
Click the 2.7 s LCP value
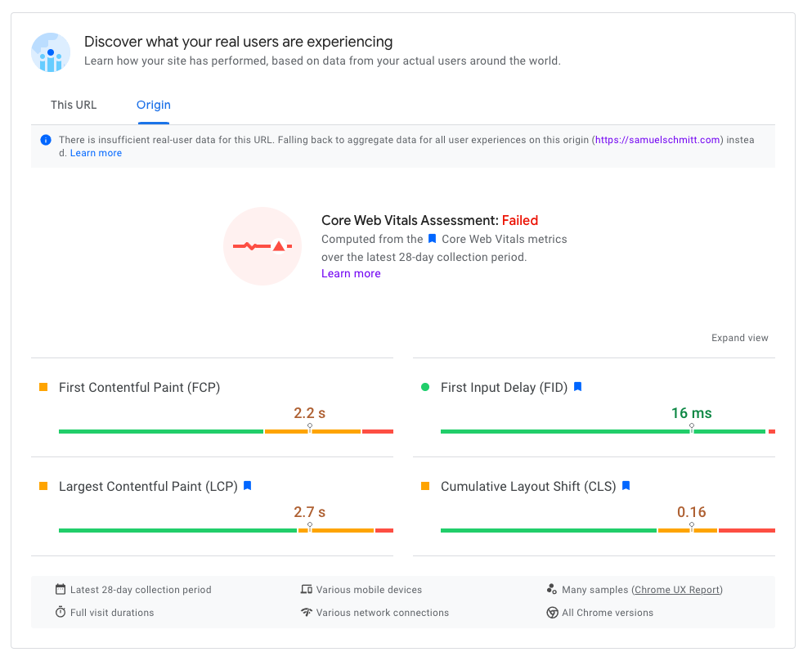(310, 512)
